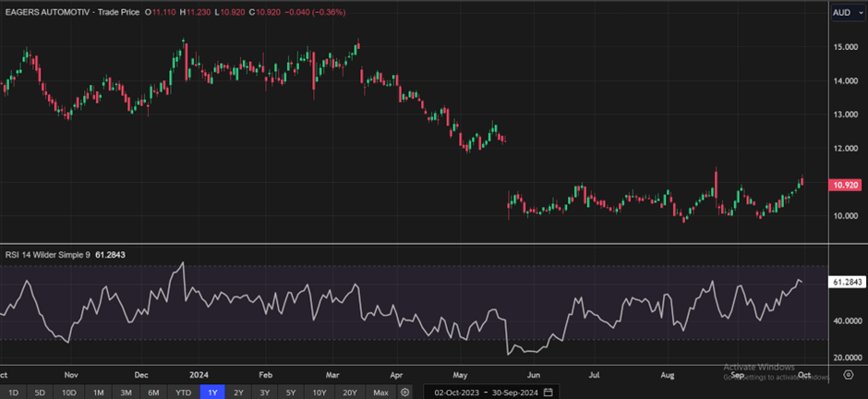Show the Max time range
Image resolution: width=868 pixels, height=399 pixels.
[380, 393]
